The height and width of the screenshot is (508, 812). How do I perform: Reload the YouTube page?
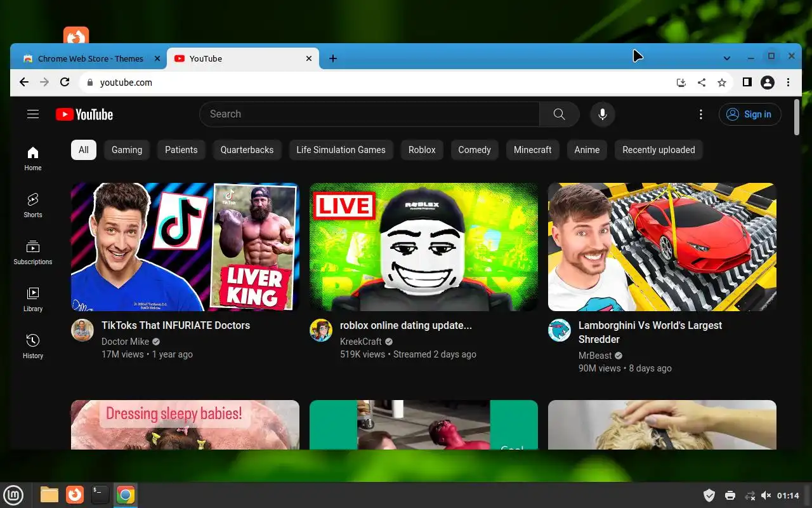click(65, 82)
